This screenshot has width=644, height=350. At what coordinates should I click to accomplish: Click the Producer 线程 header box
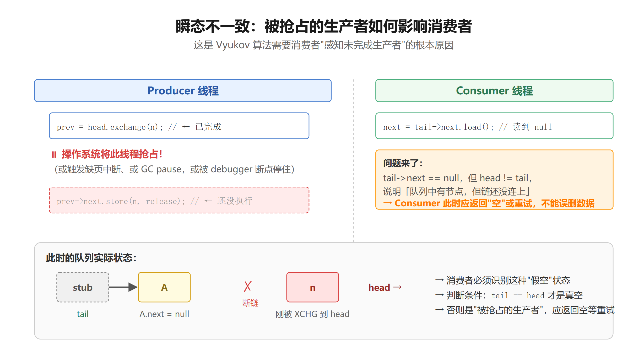(183, 90)
